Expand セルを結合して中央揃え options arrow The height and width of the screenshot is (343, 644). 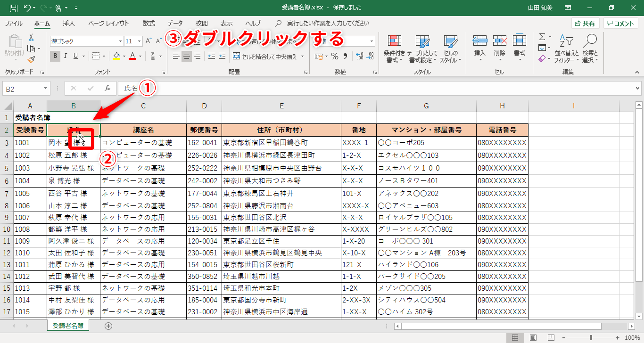tap(303, 57)
